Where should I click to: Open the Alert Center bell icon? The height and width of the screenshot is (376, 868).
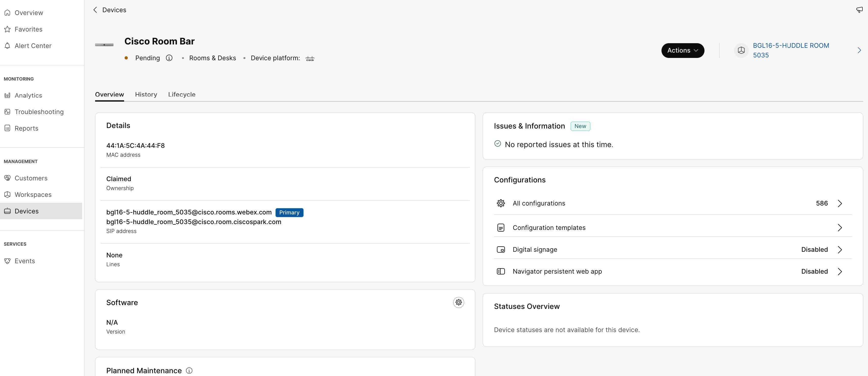pyautogui.click(x=7, y=45)
